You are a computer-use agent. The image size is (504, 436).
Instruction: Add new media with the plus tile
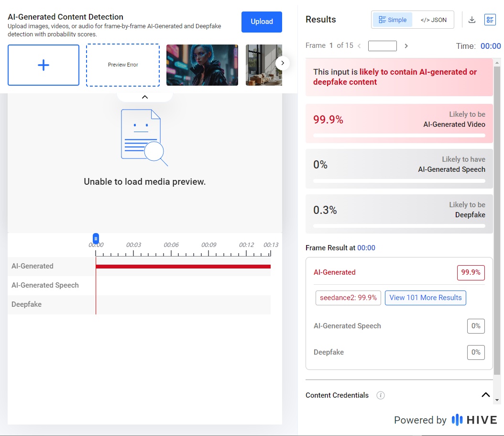click(x=44, y=65)
